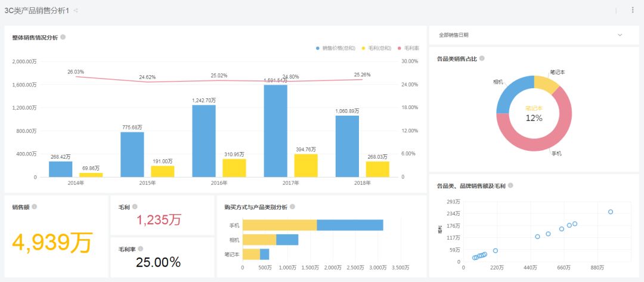Click the red 1,235万 gross profit value
Screen dimensions: 644x282
(159, 220)
